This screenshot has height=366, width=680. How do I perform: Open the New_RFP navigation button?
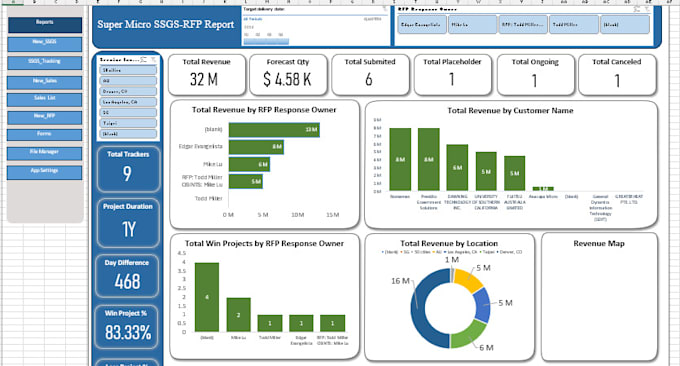(x=44, y=118)
